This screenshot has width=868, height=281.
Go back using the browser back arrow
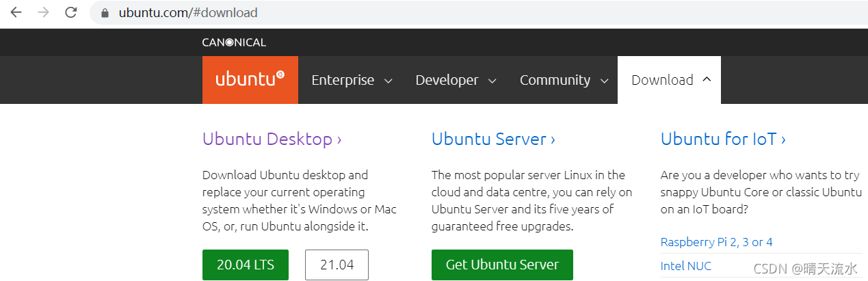[16, 12]
